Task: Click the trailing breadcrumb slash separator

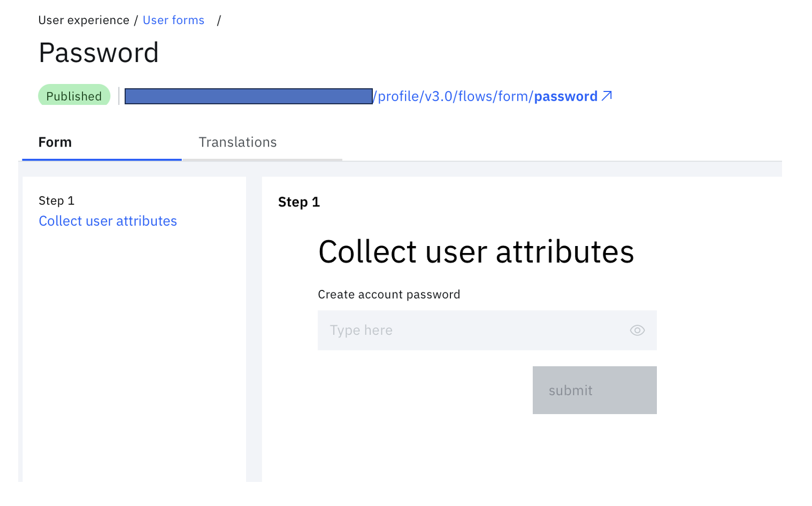Action: pos(219,20)
